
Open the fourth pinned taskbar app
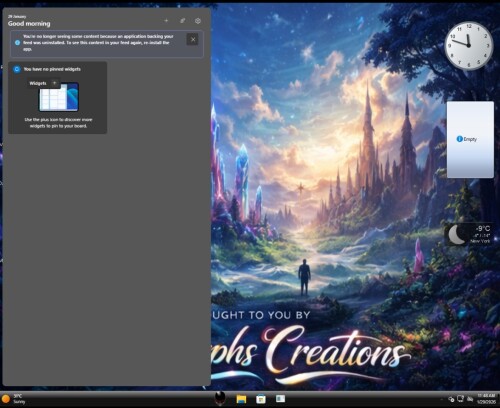click(x=280, y=399)
